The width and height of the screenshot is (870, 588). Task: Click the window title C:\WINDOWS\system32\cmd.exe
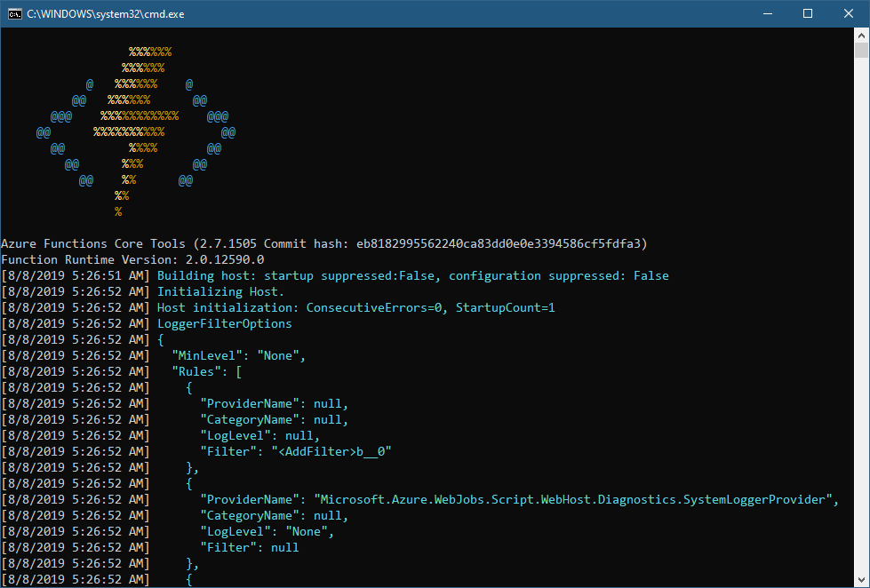106,14
